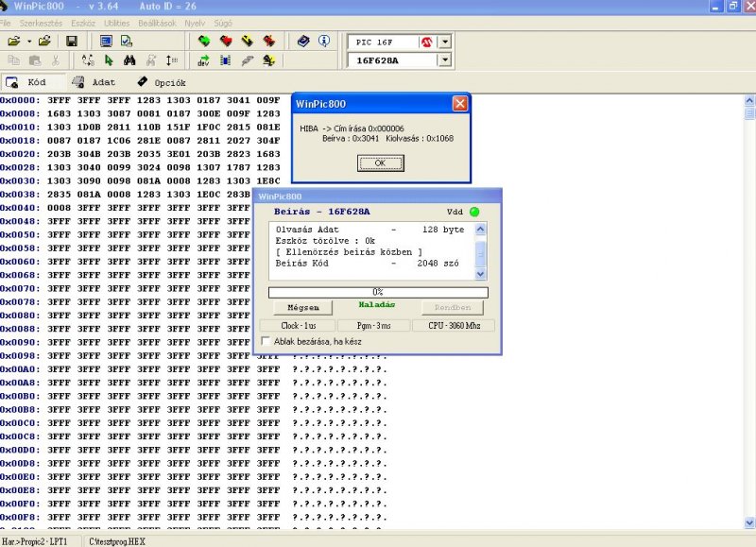Viewport: 756px width, 547px height.
Task: Click the CPU - 3060 Mhz button
Action: click(x=454, y=325)
